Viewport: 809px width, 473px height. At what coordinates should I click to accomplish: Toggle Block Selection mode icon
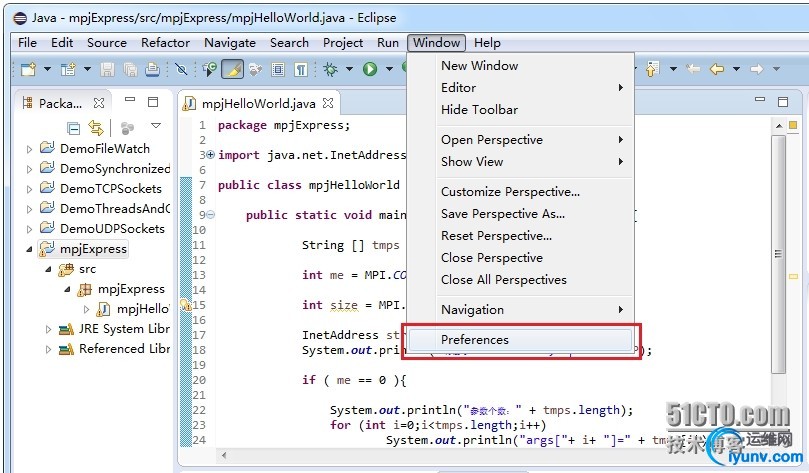[278, 69]
